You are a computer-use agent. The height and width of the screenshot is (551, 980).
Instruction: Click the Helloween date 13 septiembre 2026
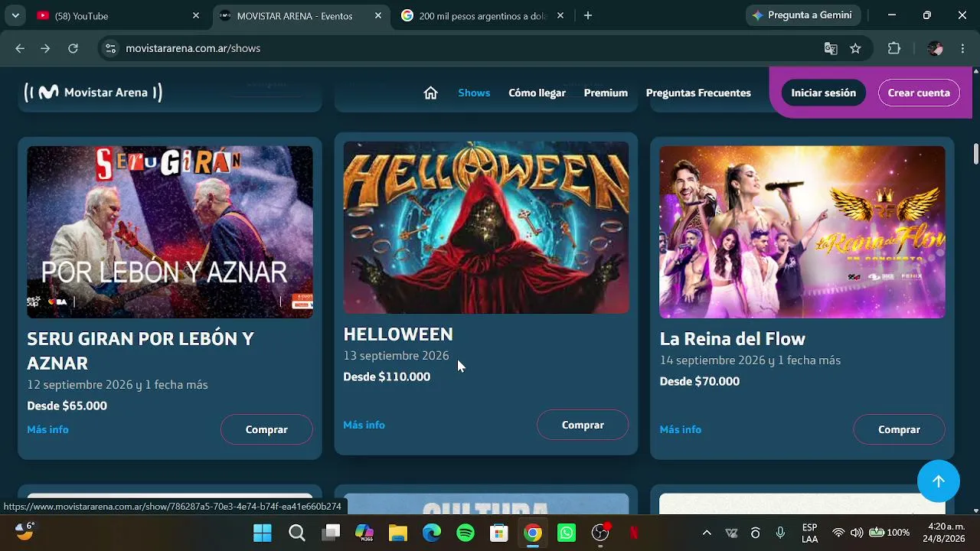(396, 356)
